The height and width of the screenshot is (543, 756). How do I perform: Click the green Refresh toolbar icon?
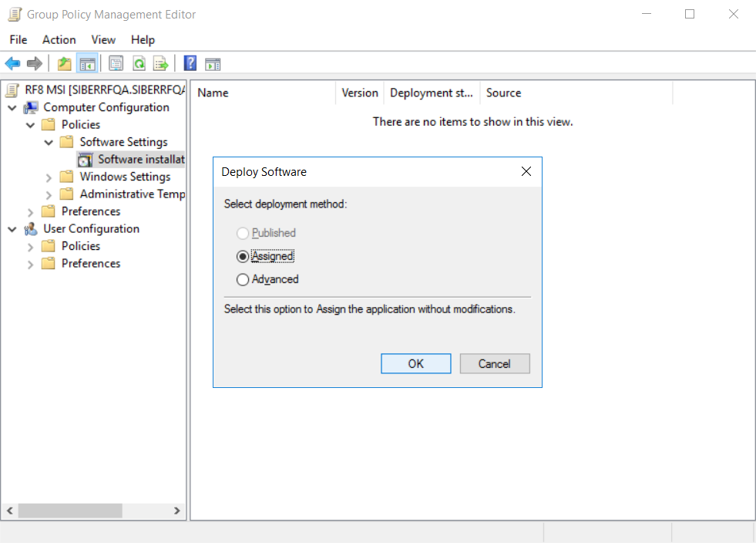[x=139, y=63]
